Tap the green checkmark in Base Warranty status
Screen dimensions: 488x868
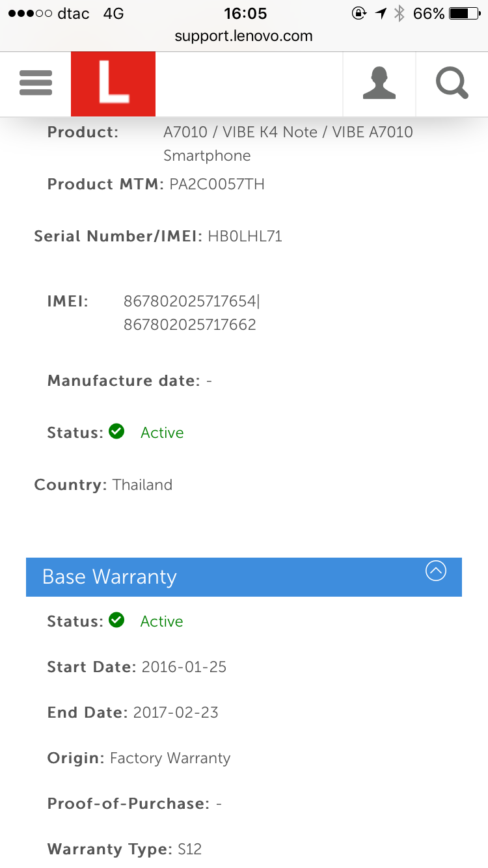[x=117, y=620]
